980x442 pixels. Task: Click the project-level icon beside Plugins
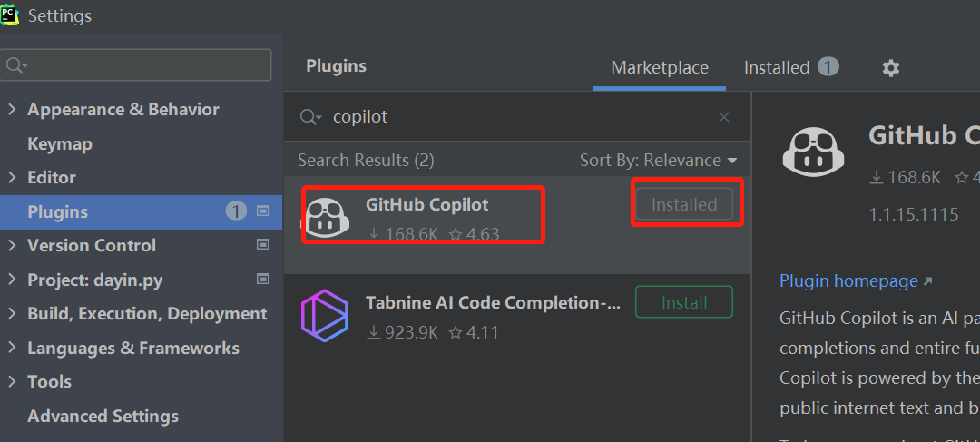click(263, 211)
